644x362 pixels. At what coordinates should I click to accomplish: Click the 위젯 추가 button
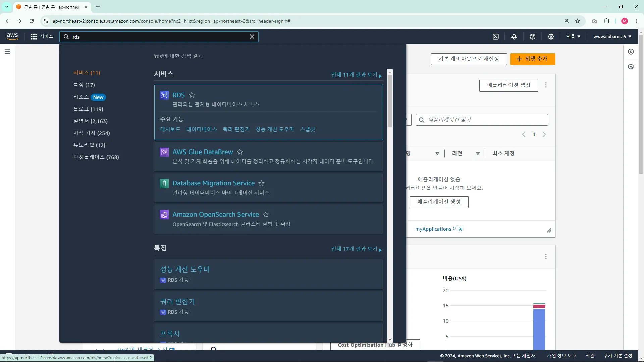[x=532, y=59]
